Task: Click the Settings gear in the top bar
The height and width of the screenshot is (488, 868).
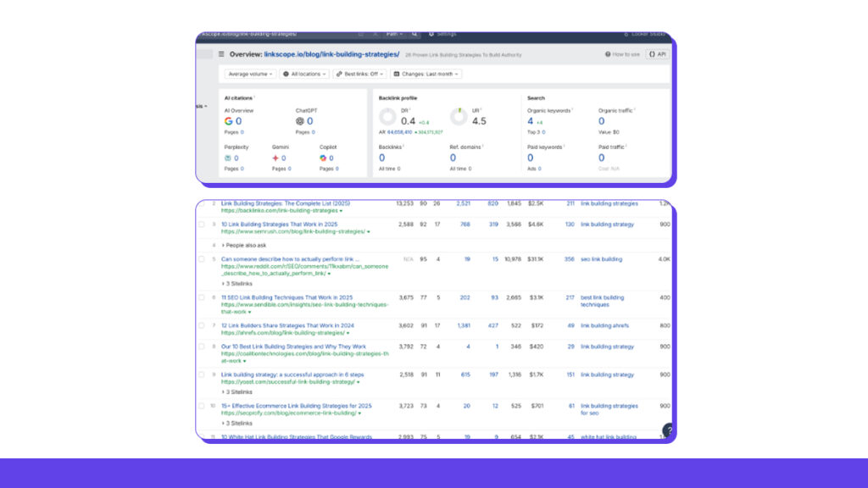Action: (431, 35)
